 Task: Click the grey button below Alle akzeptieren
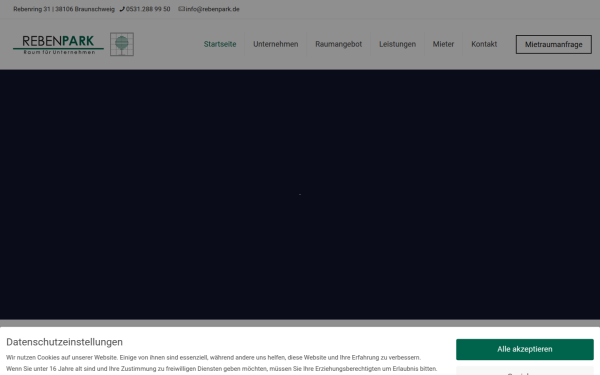click(x=525, y=371)
